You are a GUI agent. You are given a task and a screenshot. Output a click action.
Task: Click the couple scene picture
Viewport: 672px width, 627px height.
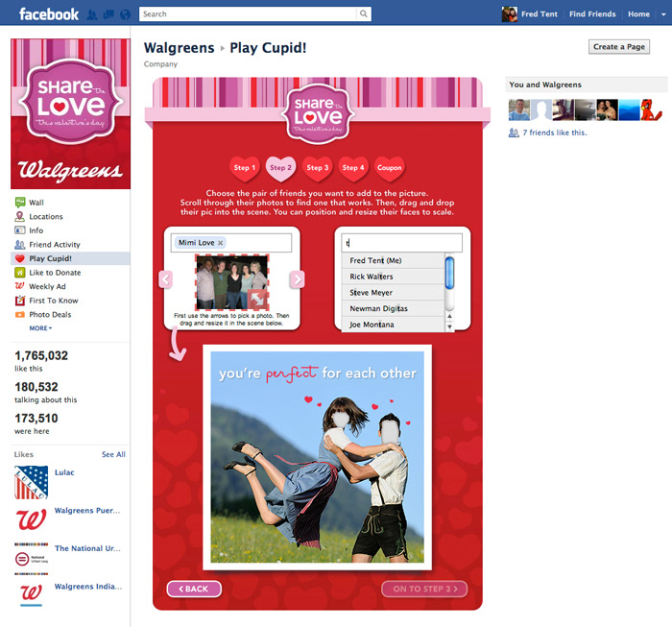point(317,457)
